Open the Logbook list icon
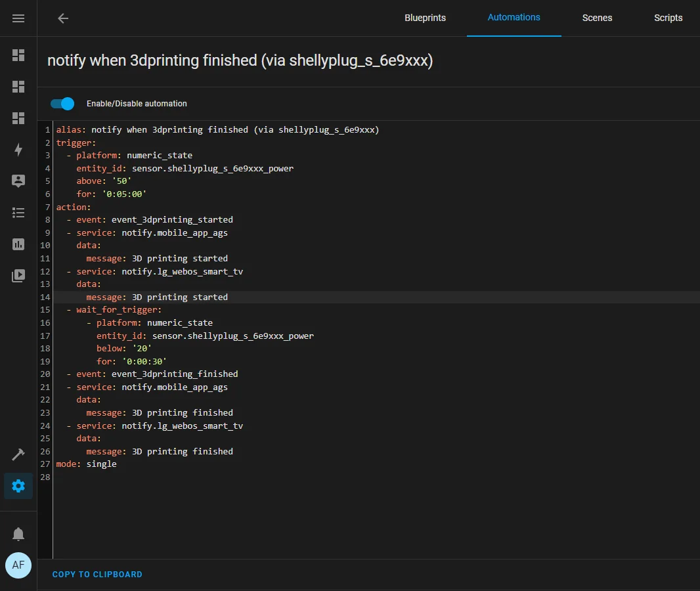Viewport: 700px width, 591px height. click(18, 213)
